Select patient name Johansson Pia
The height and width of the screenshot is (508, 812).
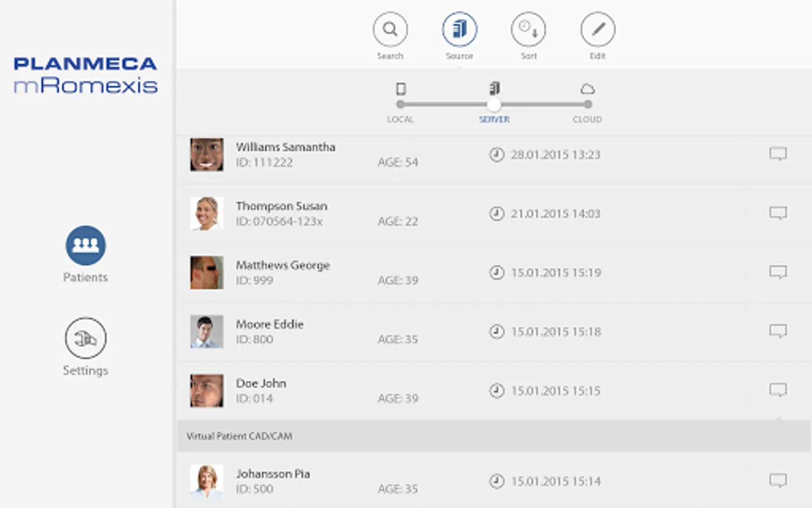(x=273, y=474)
